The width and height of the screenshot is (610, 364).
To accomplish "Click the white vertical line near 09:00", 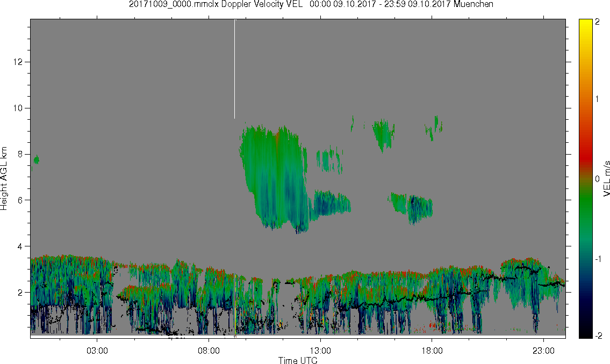I will click(234, 69).
